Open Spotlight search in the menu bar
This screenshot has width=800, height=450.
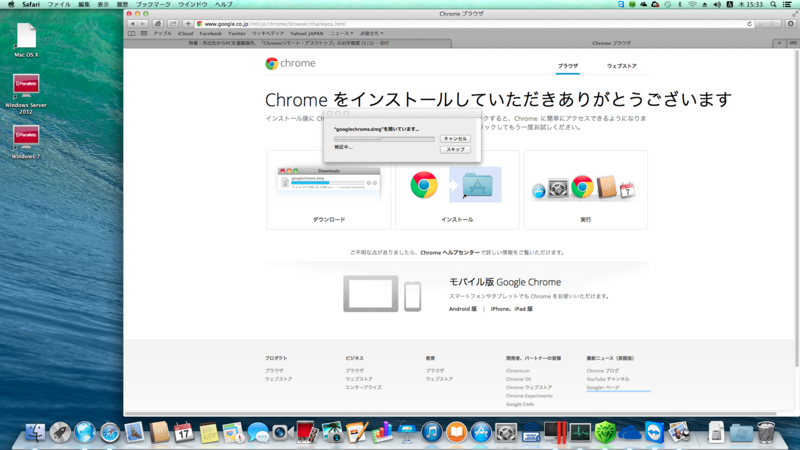point(773,4)
